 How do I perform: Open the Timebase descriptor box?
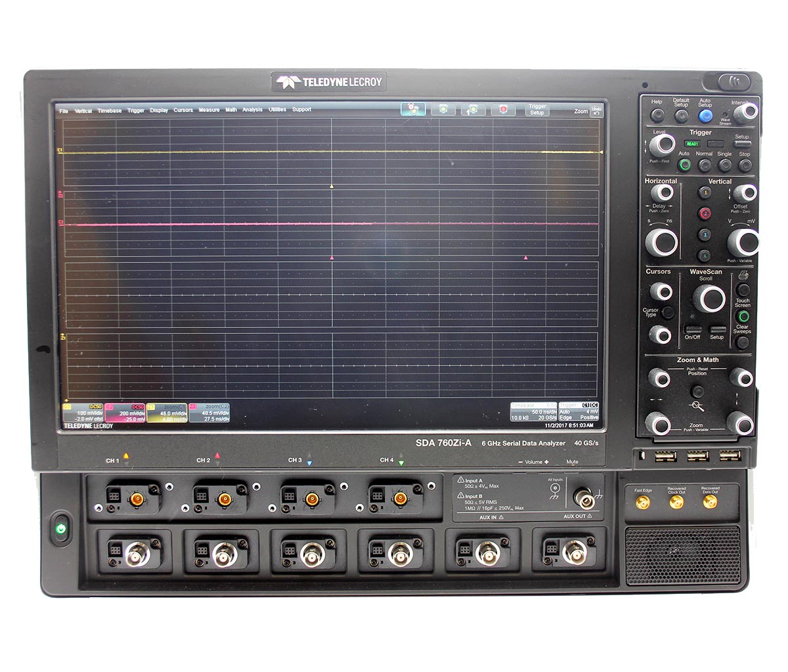(x=533, y=411)
